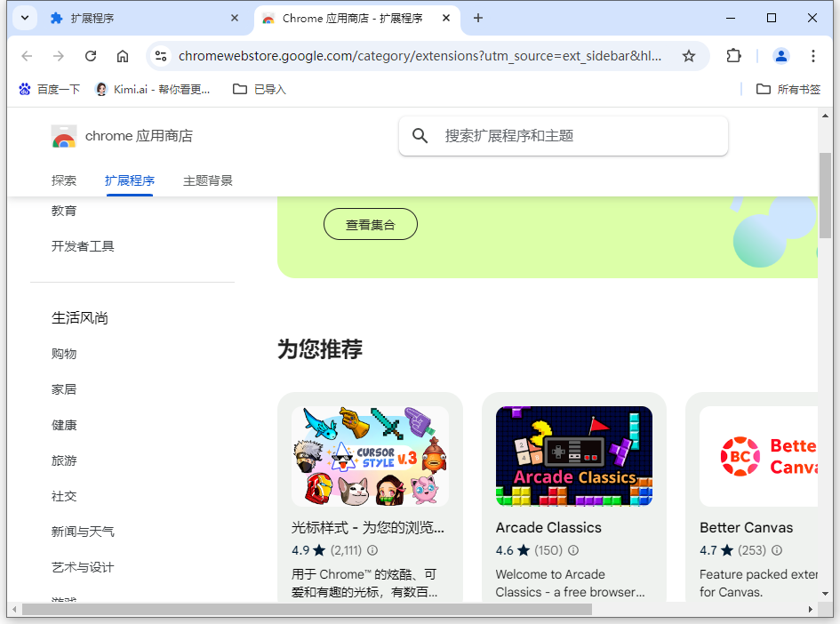Open the 所有书签 folder

(x=788, y=90)
